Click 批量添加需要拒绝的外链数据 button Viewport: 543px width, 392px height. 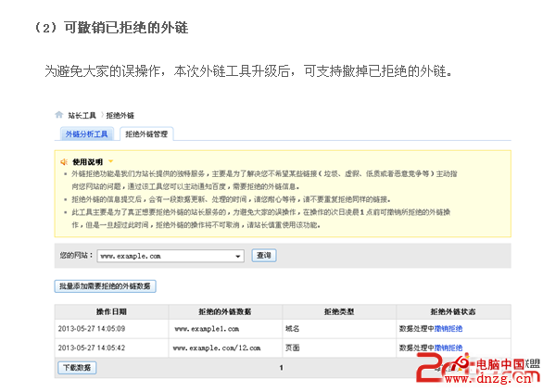point(105,286)
